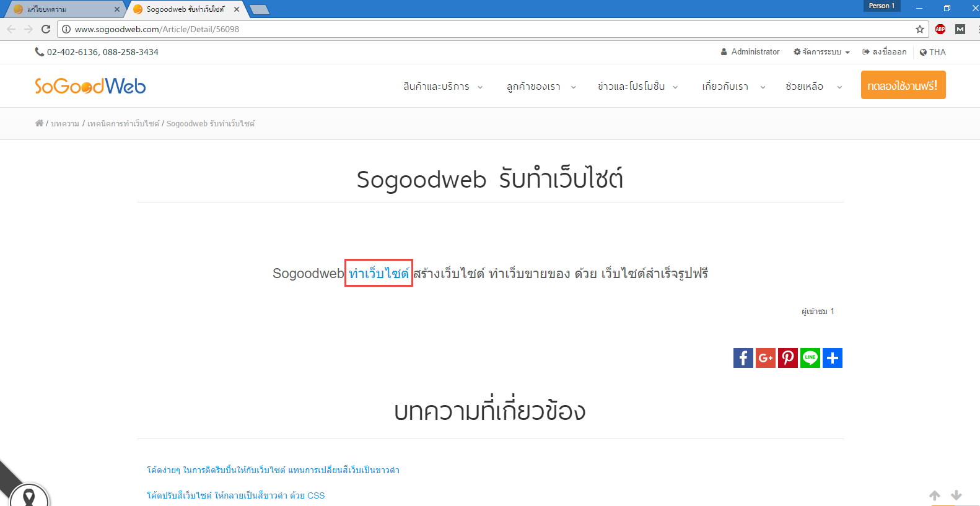Click the Sogoodweb รับทำเว็บไซต์ breadcrumb text
The image size is (980, 506).
tap(211, 123)
